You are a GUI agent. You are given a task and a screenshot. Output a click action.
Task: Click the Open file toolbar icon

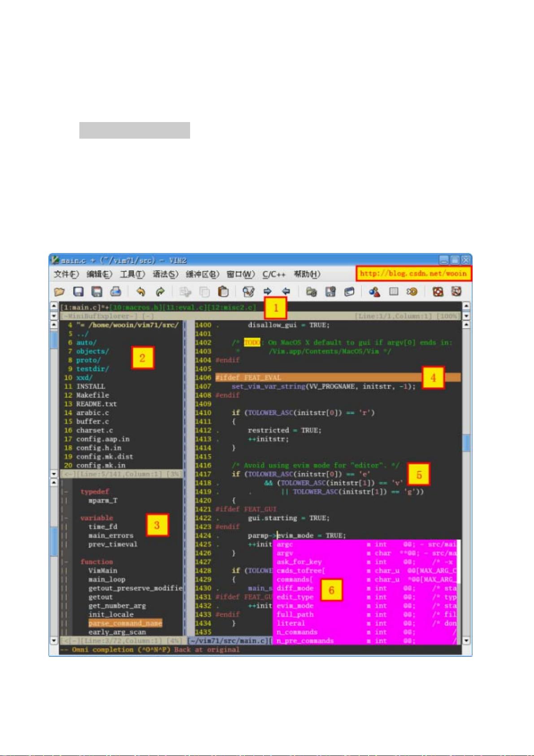click(x=59, y=292)
